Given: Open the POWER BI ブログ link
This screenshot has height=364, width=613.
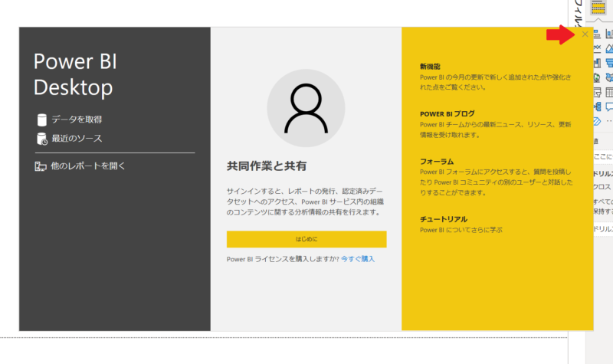Looking at the screenshot, I should coord(447,113).
